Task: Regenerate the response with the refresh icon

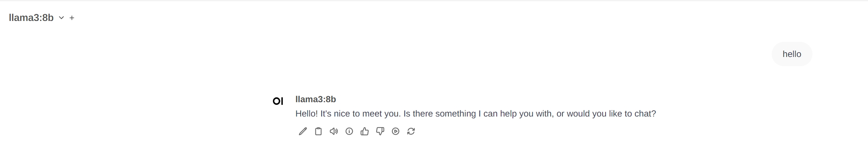Action: coord(411,131)
